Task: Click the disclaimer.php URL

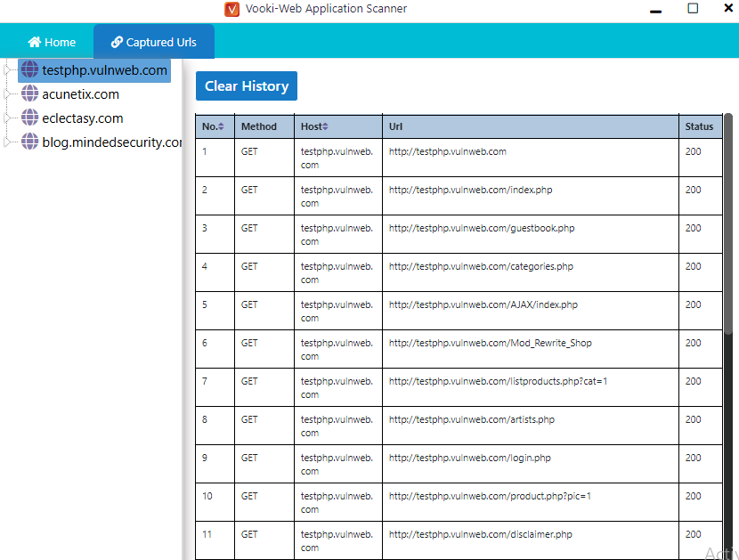Action: coord(481,534)
